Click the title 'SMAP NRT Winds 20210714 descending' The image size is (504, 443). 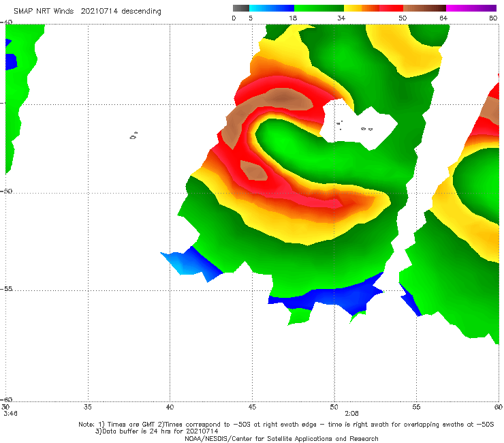87,12
